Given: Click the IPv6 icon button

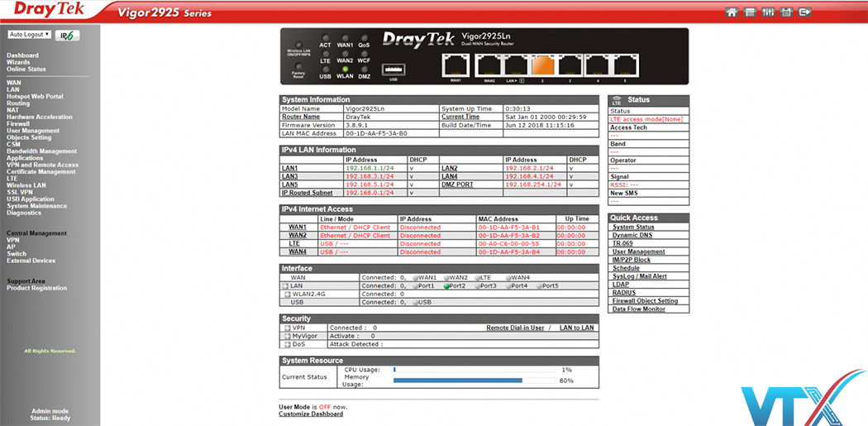Looking at the screenshot, I should tap(67, 36).
